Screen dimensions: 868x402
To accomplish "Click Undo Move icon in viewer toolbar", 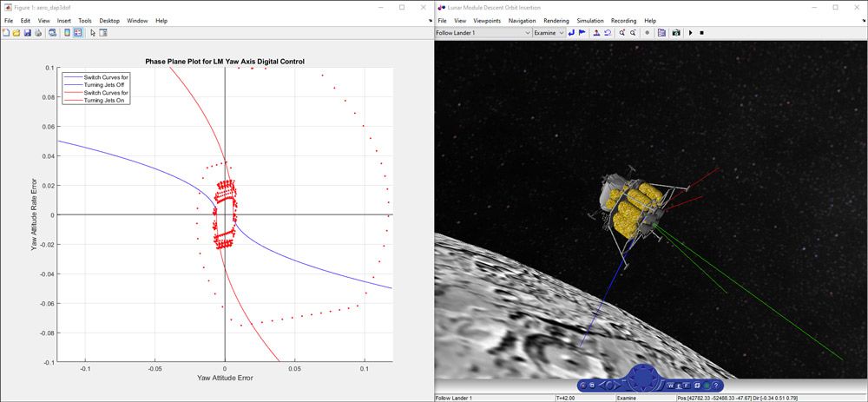I will (608, 33).
